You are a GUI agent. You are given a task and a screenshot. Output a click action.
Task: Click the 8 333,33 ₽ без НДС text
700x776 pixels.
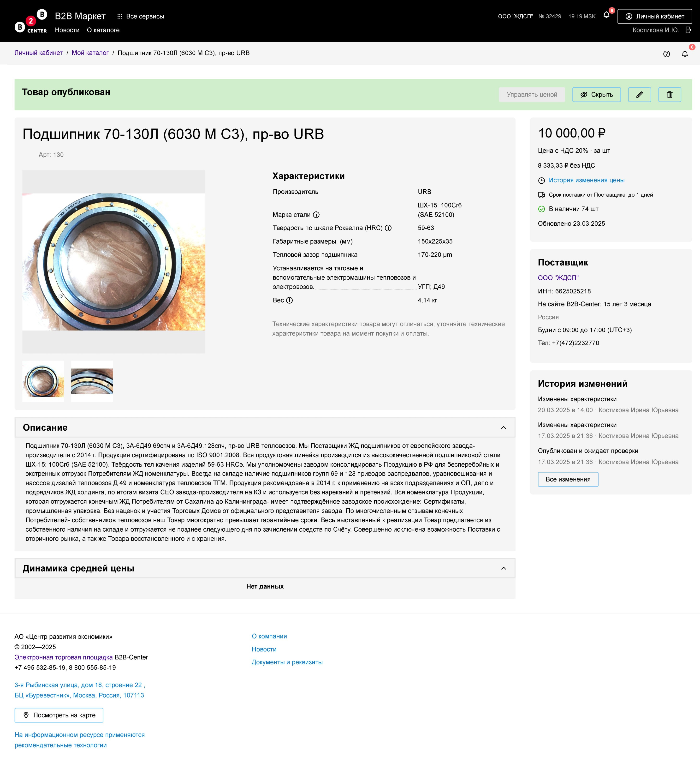click(x=566, y=165)
